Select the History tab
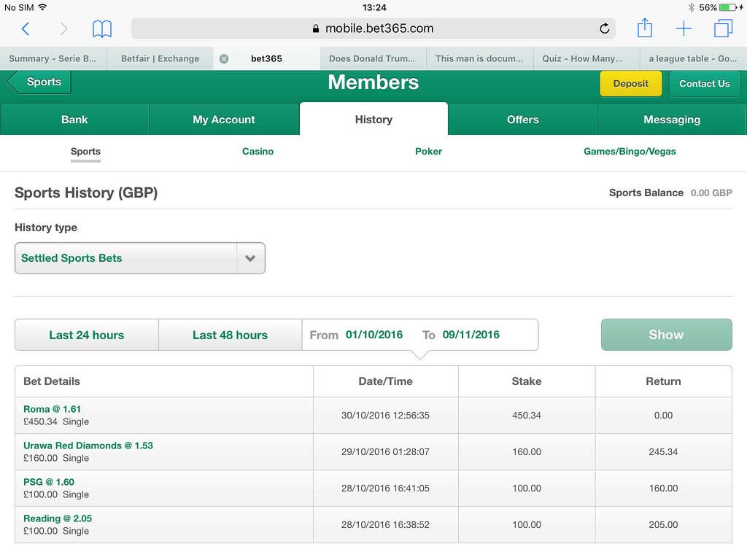The height and width of the screenshot is (560, 747). pos(373,119)
